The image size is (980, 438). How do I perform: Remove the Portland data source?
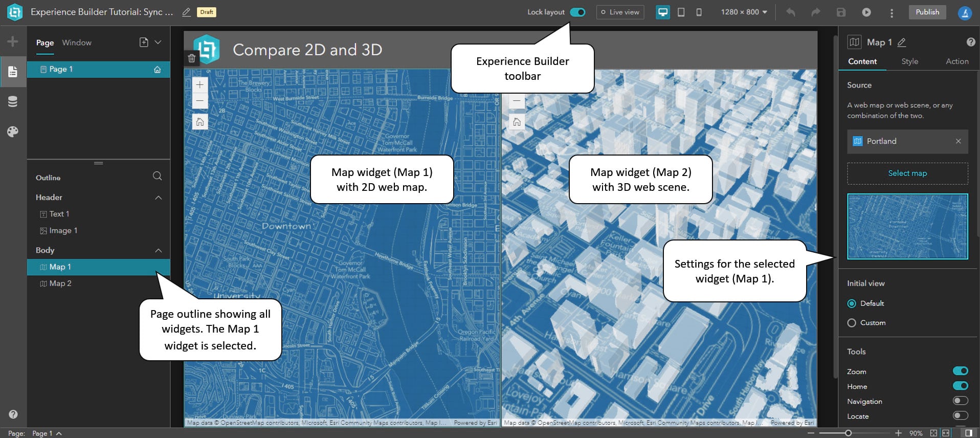[958, 141]
